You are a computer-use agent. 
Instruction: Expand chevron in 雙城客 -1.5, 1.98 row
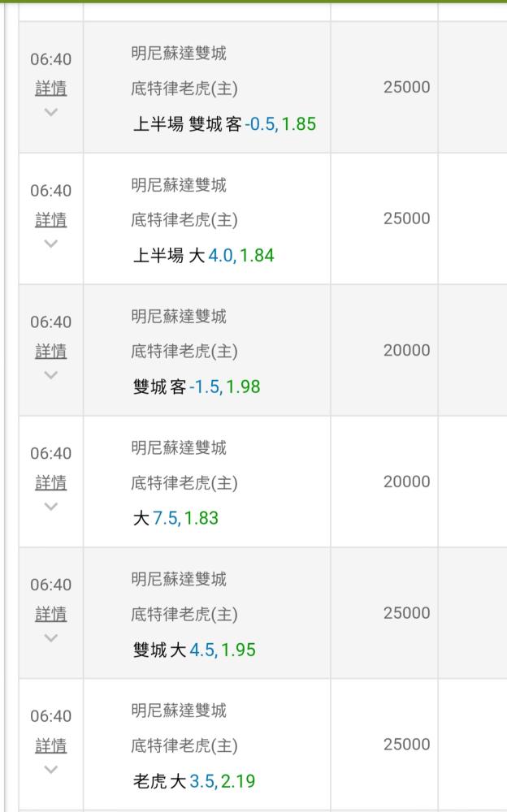pyautogui.click(x=51, y=375)
